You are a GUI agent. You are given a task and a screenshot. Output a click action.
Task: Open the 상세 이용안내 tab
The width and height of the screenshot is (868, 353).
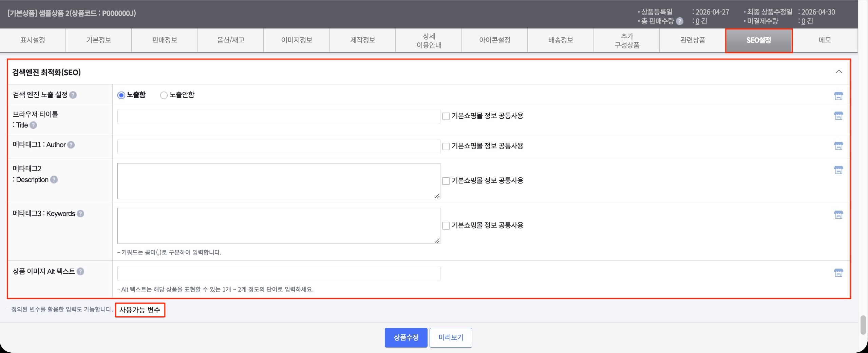click(429, 40)
